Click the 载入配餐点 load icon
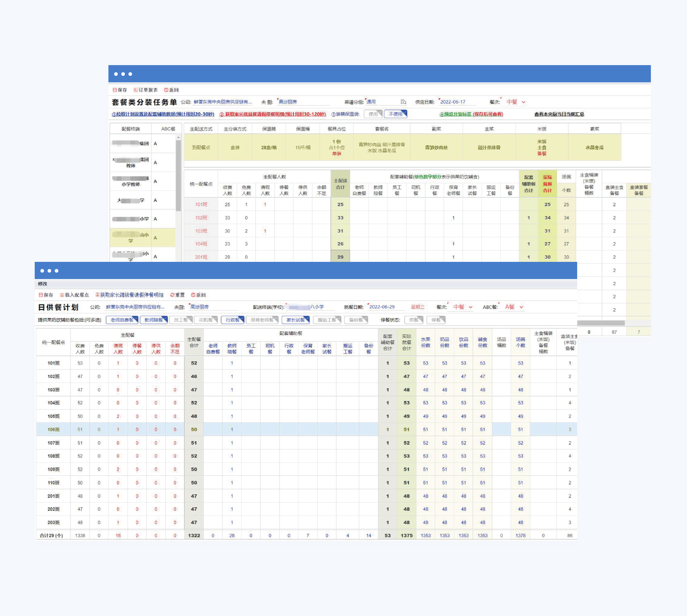This screenshot has height=616, width=687. [x=62, y=295]
